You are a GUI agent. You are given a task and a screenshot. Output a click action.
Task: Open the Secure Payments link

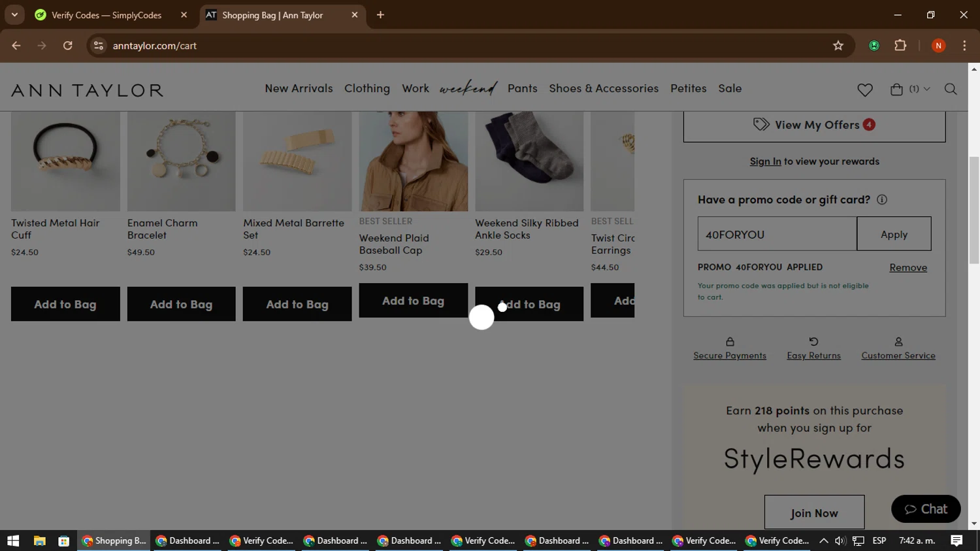(x=730, y=356)
